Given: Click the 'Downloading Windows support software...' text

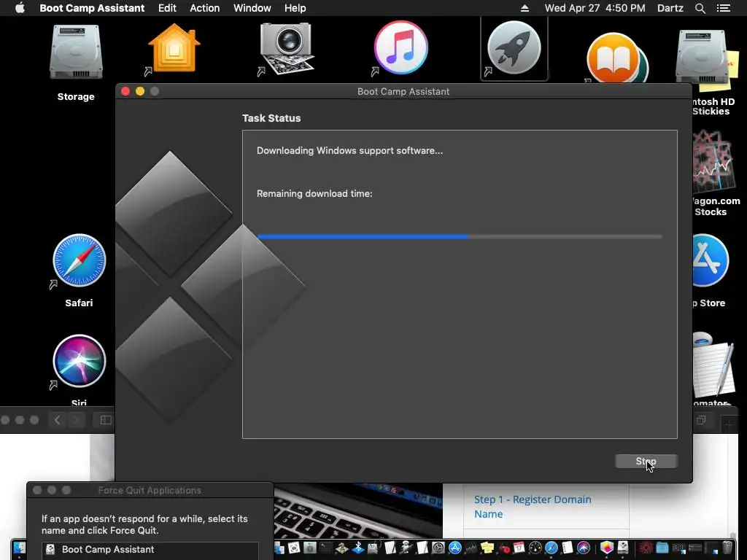Looking at the screenshot, I should 349,150.
